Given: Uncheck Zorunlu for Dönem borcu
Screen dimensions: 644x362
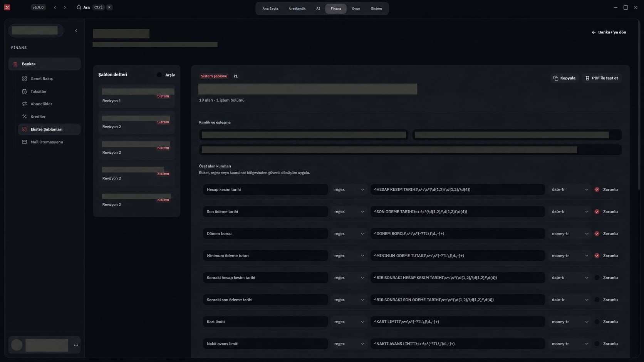Looking at the screenshot, I should click(597, 234).
